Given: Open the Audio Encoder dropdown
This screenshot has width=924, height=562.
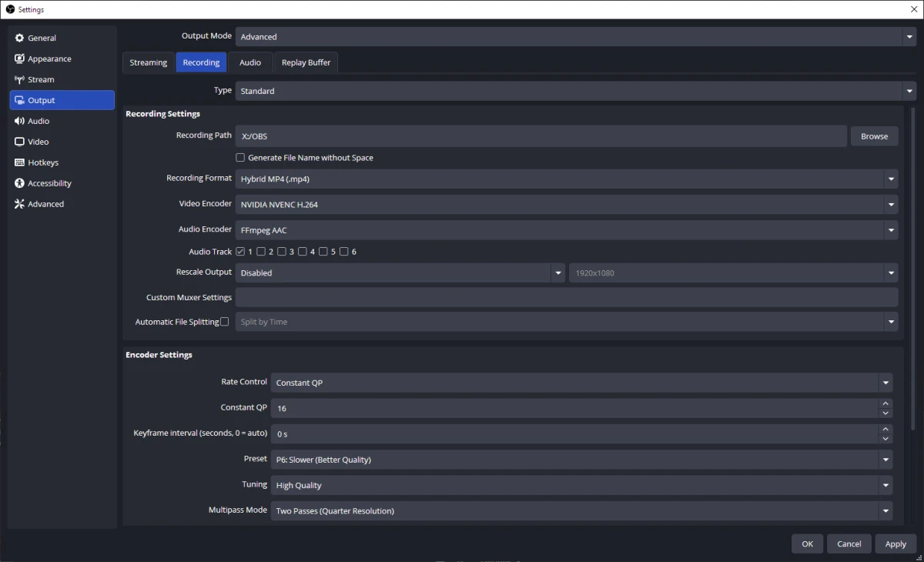Looking at the screenshot, I should pos(567,230).
